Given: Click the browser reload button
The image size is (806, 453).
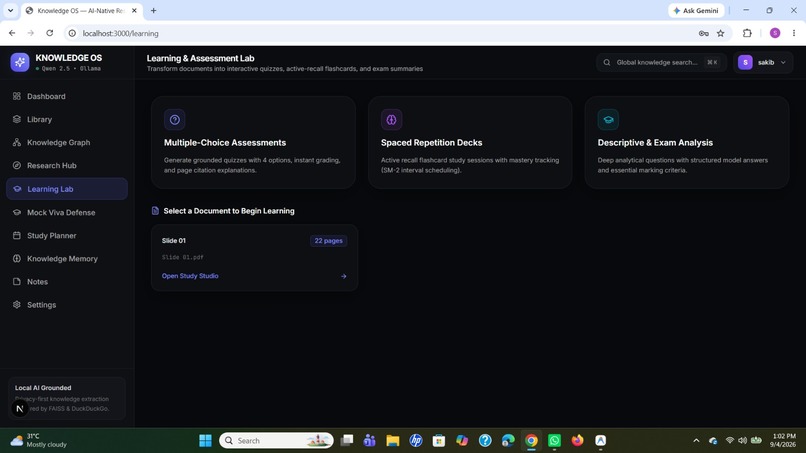Looking at the screenshot, I should [x=49, y=33].
